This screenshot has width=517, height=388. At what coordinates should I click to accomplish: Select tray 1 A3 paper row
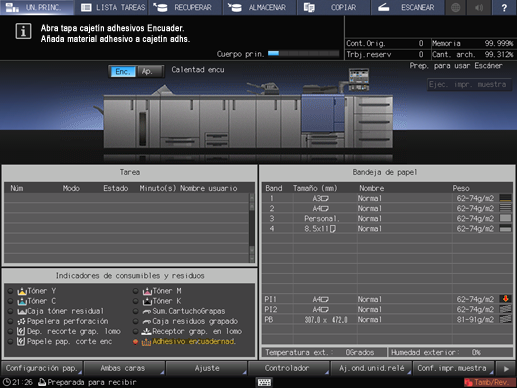coord(388,198)
